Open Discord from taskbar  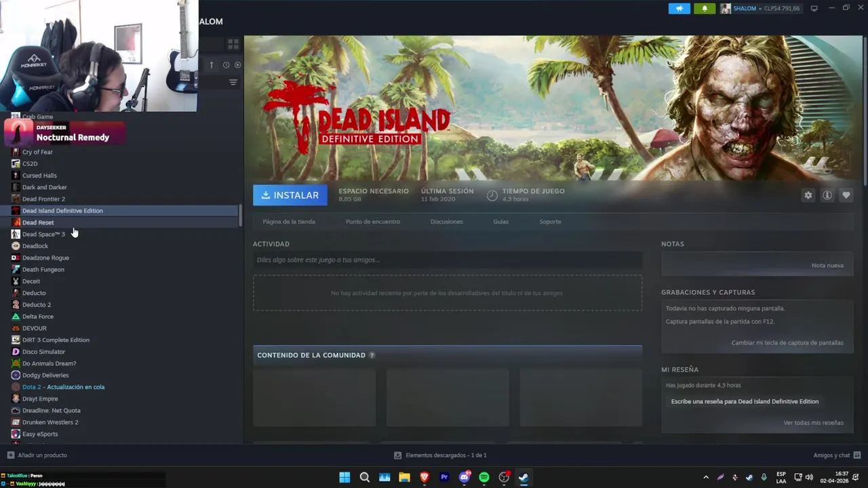point(465,477)
